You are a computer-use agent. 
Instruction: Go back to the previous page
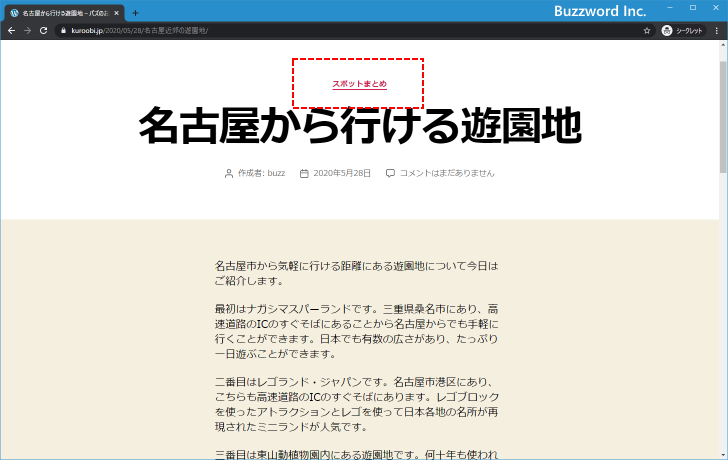click(x=12, y=31)
